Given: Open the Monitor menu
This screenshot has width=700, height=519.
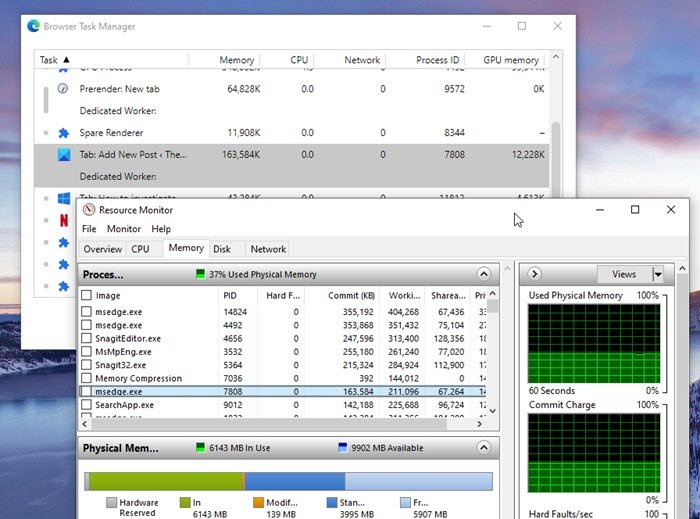Looking at the screenshot, I should tap(124, 229).
